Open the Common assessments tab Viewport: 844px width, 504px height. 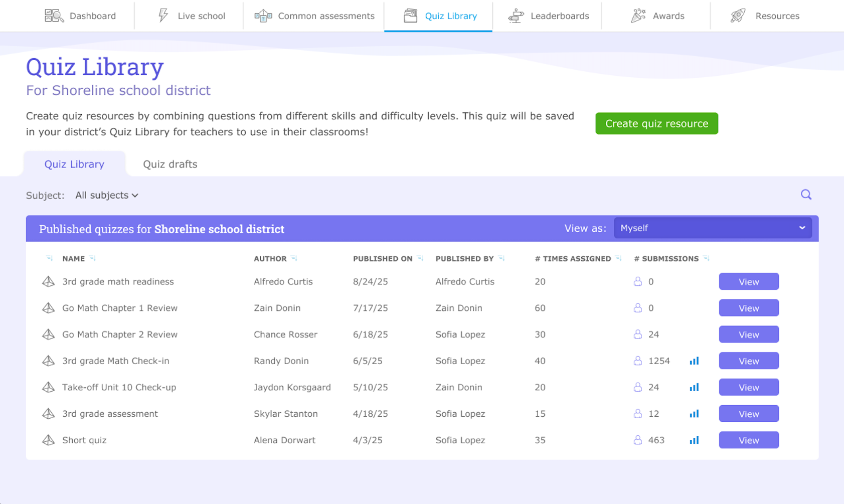click(314, 16)
